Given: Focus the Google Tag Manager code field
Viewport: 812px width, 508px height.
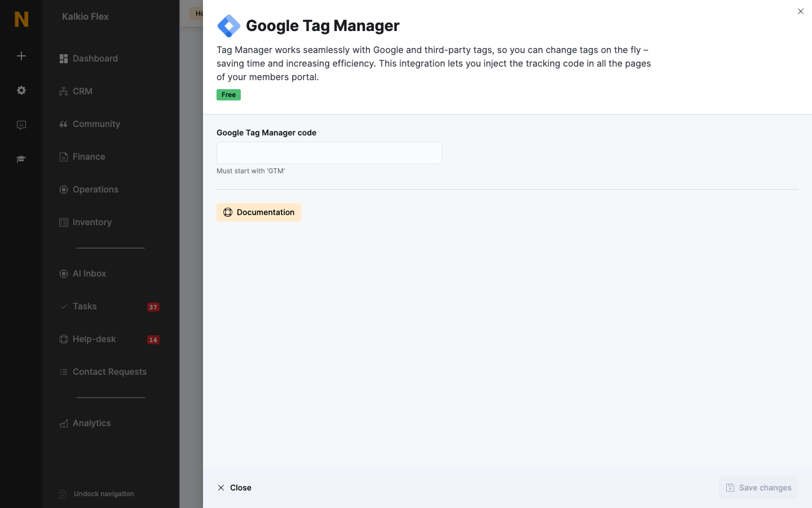Looking at the screenshot, I should (329, 153).
